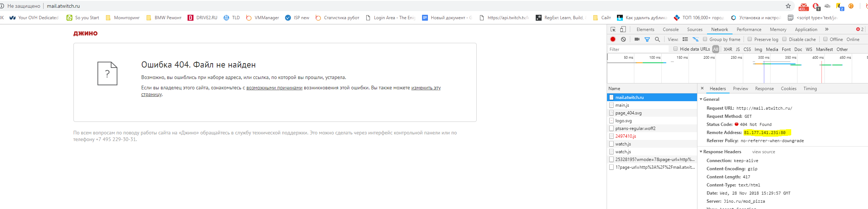Click the network Filter text field
This screenshot has height=209, width=868.
(638, 49)
